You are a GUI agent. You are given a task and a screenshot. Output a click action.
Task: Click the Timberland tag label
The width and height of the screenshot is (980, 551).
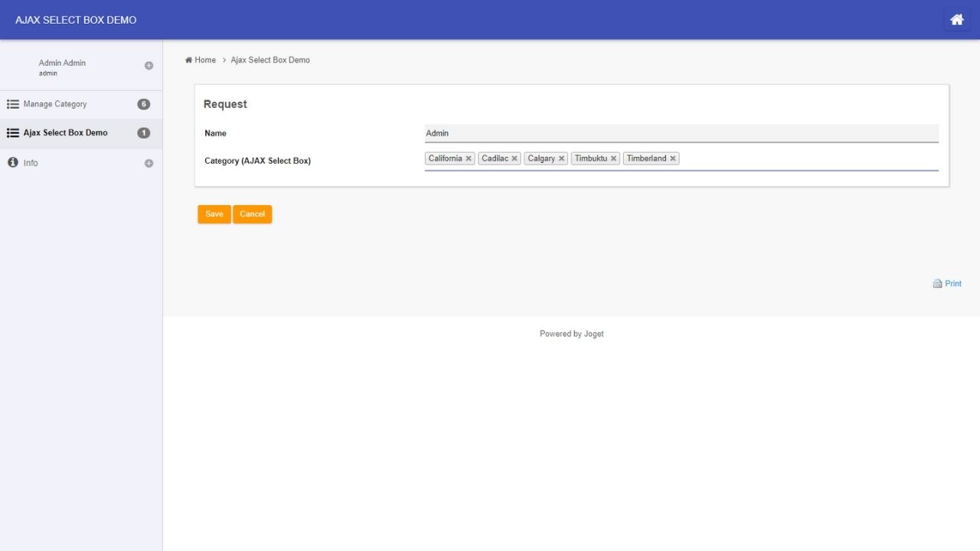click(647, 158)
